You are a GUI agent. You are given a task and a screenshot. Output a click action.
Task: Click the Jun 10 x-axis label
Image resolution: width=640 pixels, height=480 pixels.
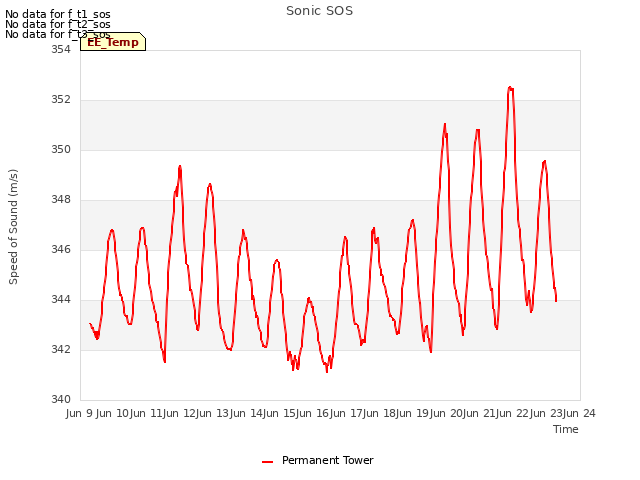pos(110,413)
